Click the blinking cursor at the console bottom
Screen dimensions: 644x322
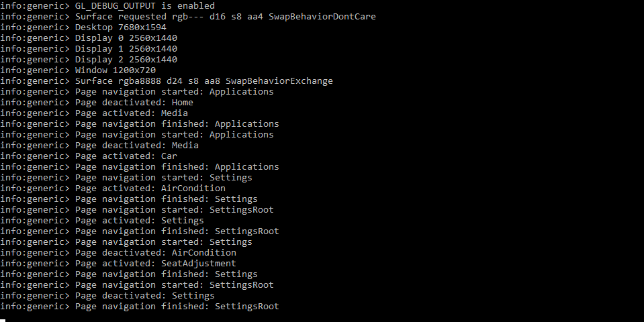tap(3, 321)
